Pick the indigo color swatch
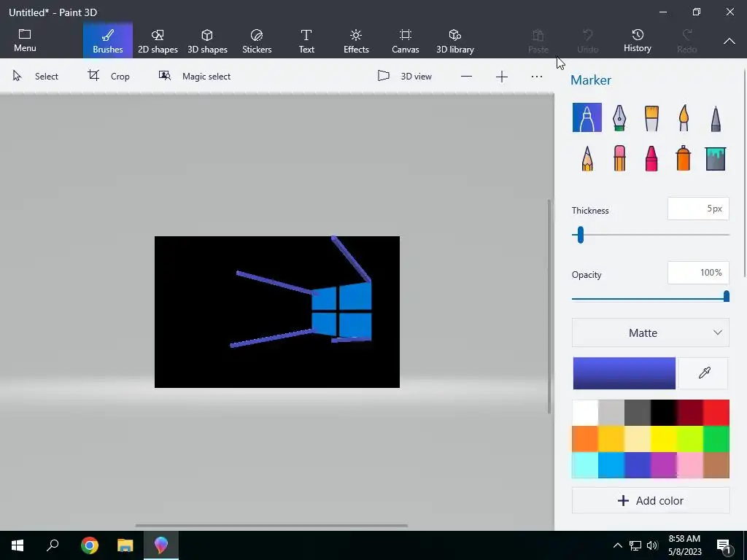 (x=638, y=464)
